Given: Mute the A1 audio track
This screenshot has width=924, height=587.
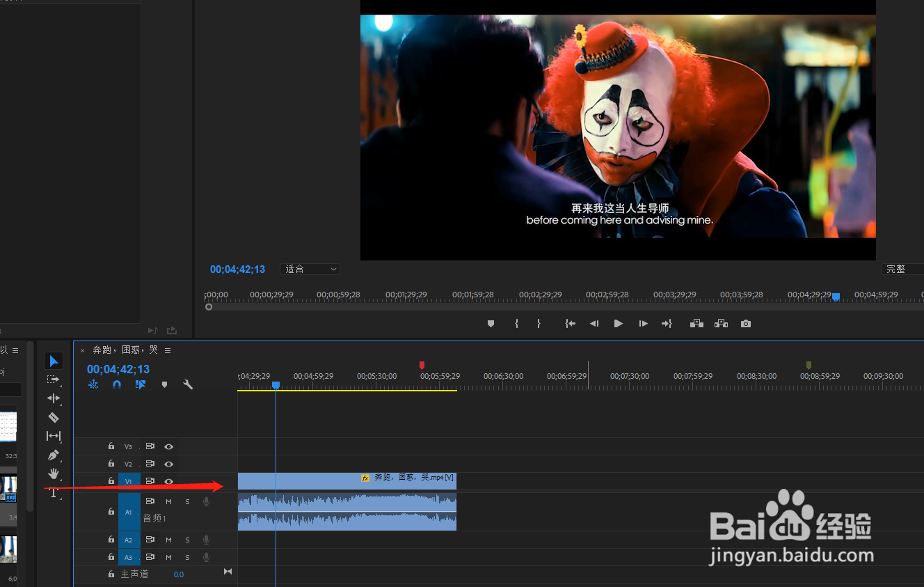Looking at the screenshot, I should [168, 501].
